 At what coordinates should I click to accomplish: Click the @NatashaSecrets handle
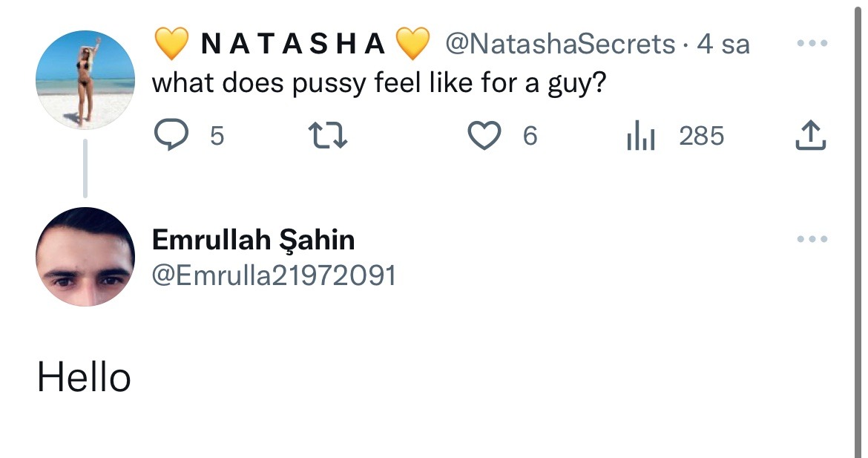[559, 45]
